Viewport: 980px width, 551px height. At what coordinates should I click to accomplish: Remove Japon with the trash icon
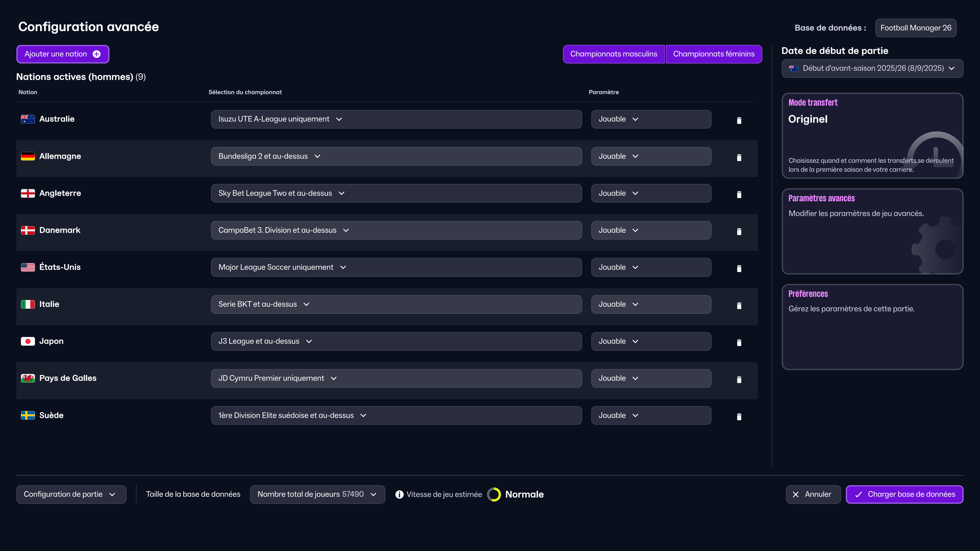(739, 342)
